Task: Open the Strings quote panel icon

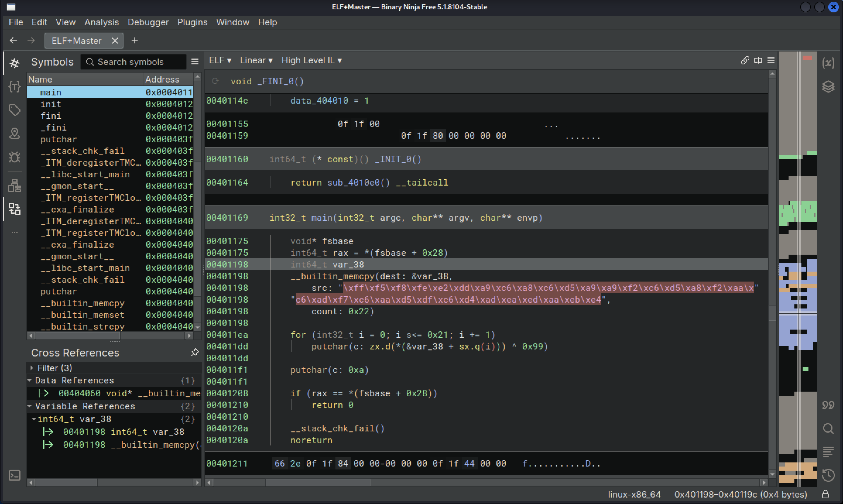Action: pyautogui.click(x=828, y=405)
